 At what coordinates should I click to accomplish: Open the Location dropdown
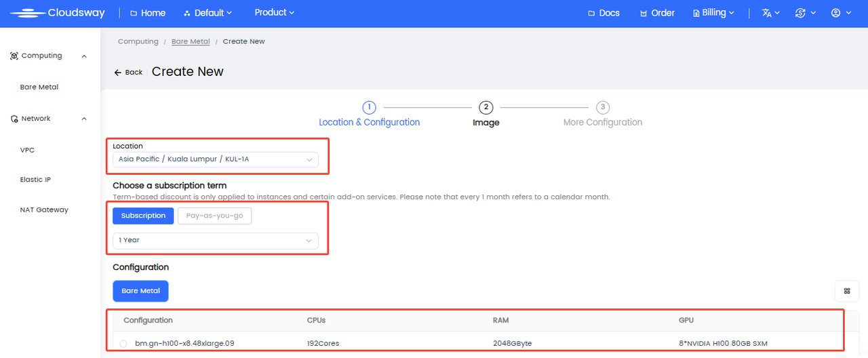pyautogui.click(x=215, y=160)
